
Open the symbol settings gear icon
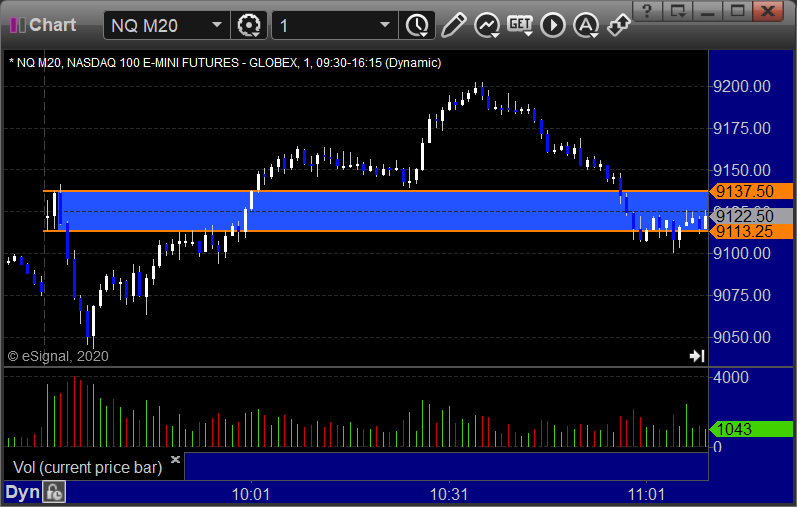249,25
